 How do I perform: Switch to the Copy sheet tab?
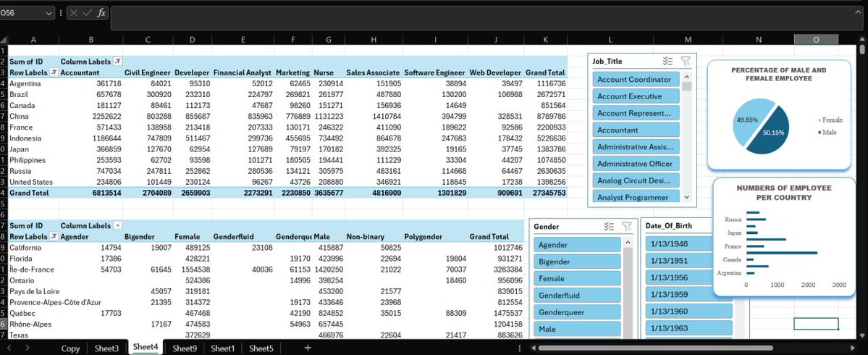(70, 348)
